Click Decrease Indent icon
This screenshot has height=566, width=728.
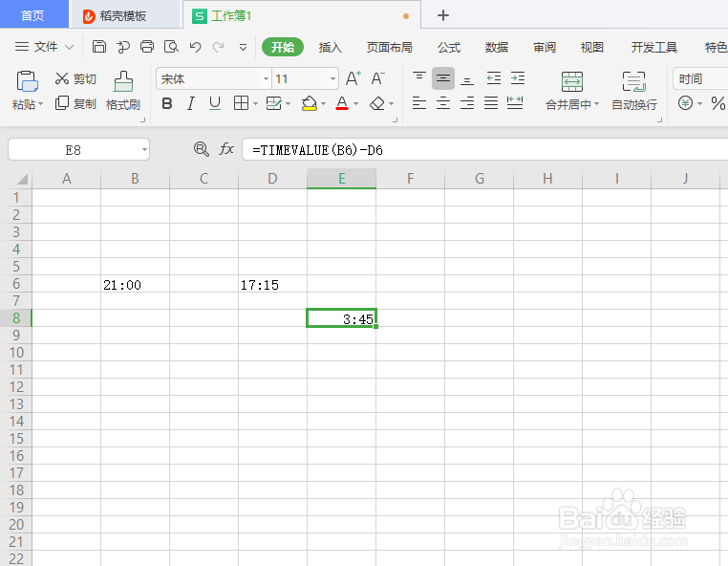(x=494, y=78)
